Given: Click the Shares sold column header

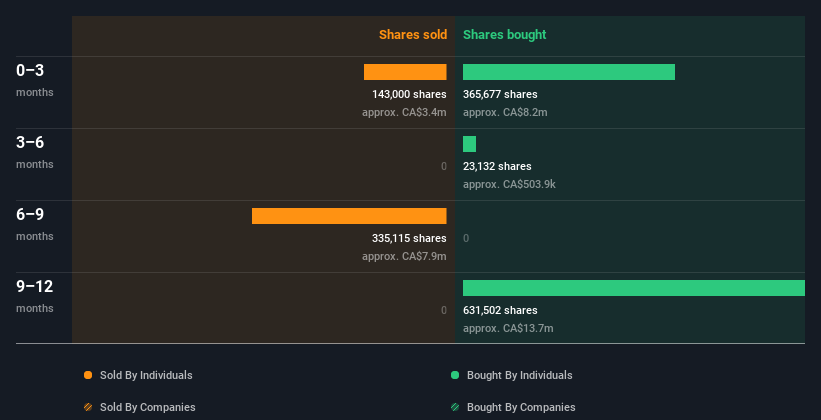Looking at the screenshot, I should click(x=413, y=35).
